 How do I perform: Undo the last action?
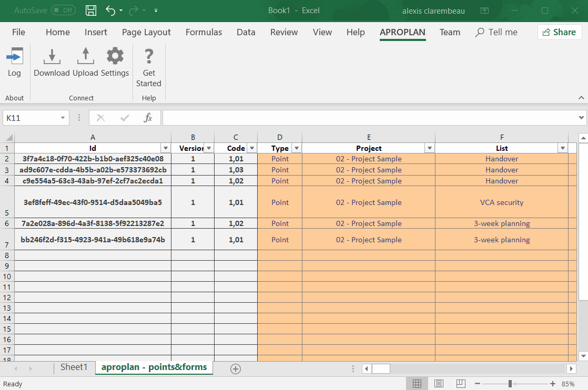coord(110,11)
